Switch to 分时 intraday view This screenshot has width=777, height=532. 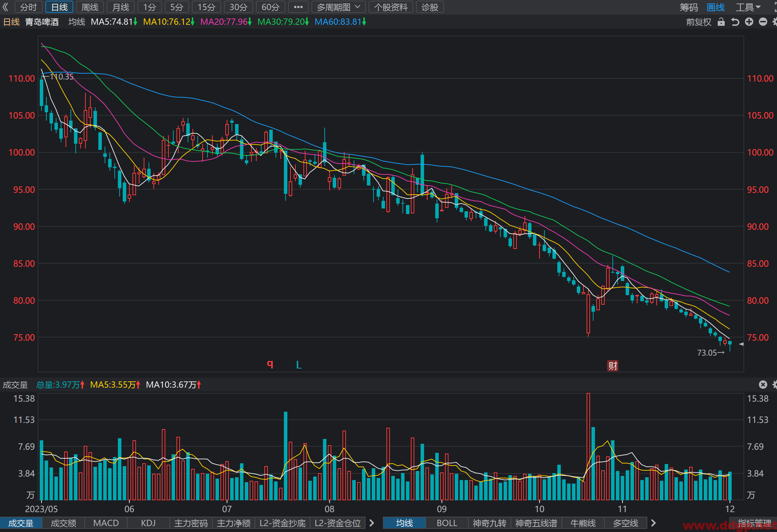click(x=28, y=7)
